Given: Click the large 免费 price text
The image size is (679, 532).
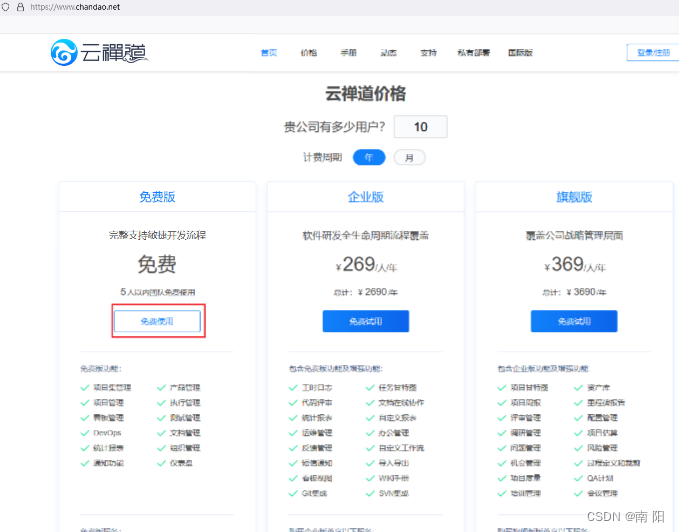Looking at the screenshot, I should point(157,264).
